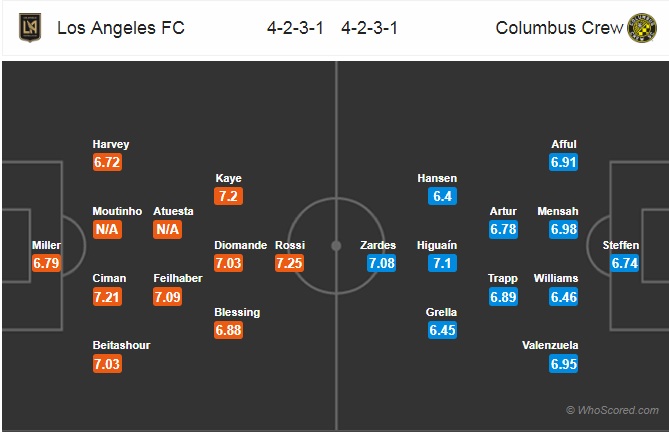Select Rossi's 7.25 rating badge

pos(289,263)
